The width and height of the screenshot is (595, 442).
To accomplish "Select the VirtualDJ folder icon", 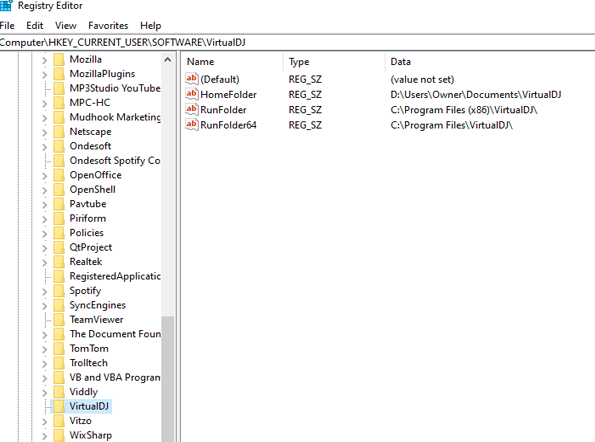I will click(59, 406).
